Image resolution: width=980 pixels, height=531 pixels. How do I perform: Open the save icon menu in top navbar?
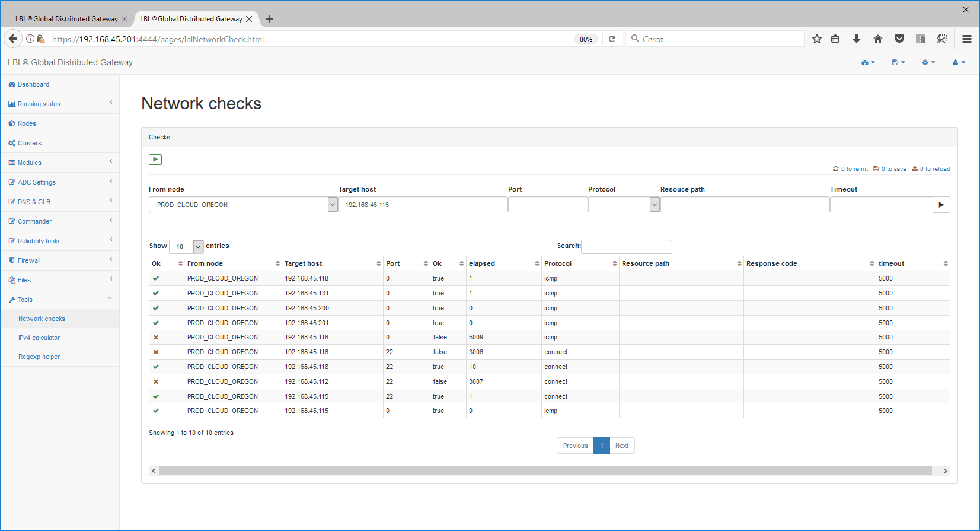(898, 62)
